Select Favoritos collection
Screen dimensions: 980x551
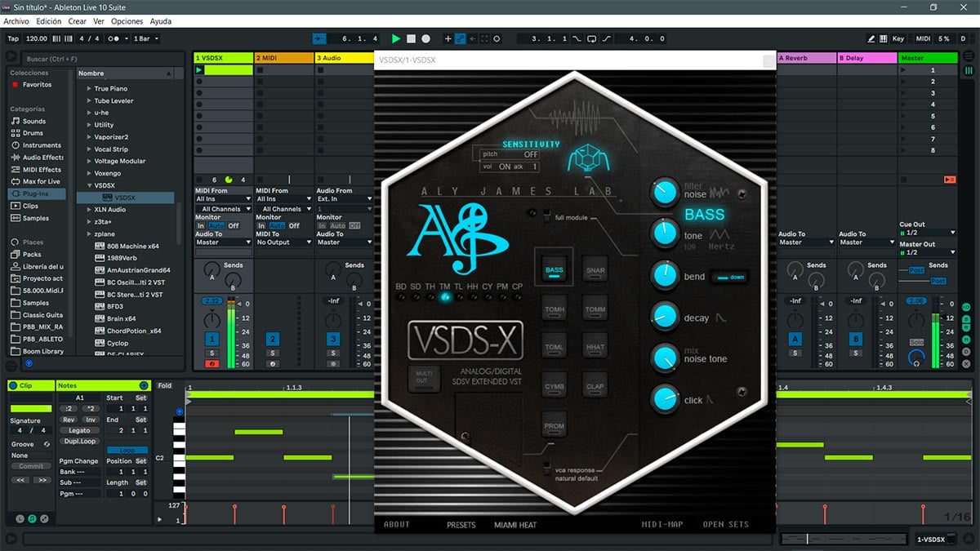[x=37, y=84]
